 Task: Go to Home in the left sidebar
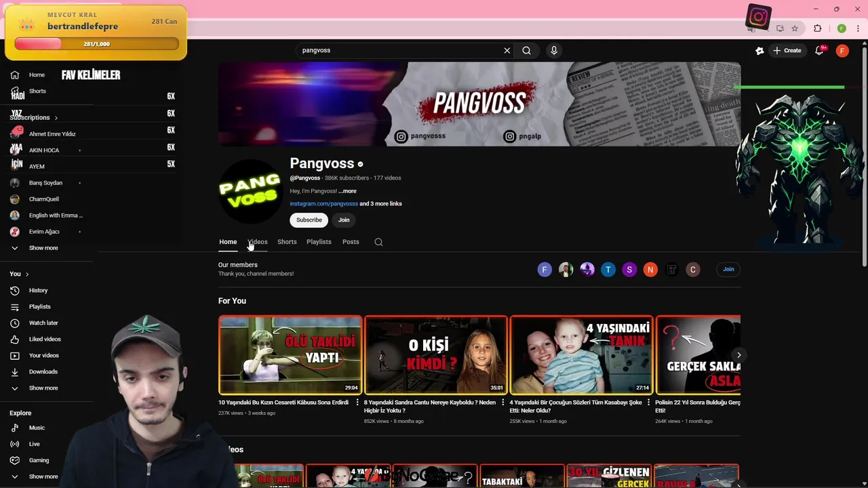(x=37, y=75)
